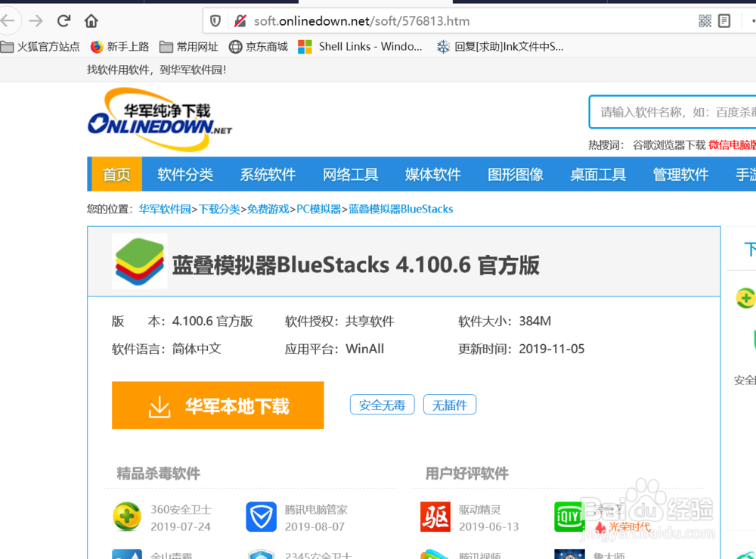
Task: Open the 驱动精灵 software link
Action: point(480,510)
